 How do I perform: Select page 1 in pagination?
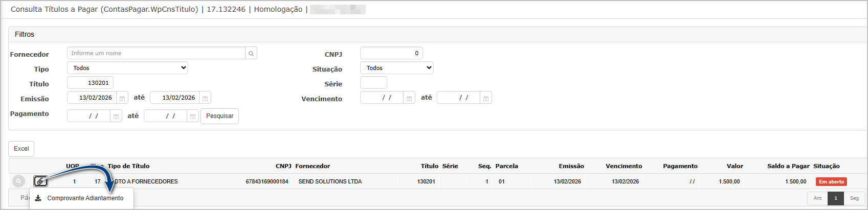click(836, 198)
